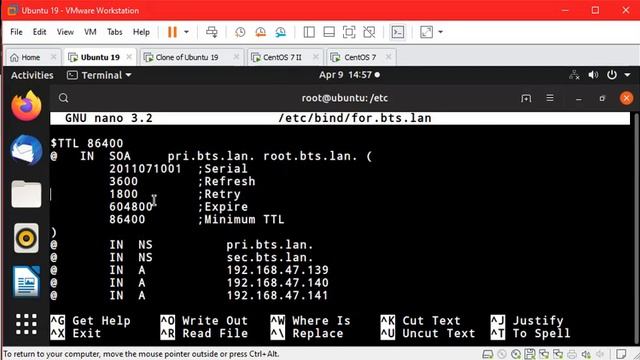Screen dimensions: 640x360
Task: Open the Edit menu
Action: coord(39,32)
